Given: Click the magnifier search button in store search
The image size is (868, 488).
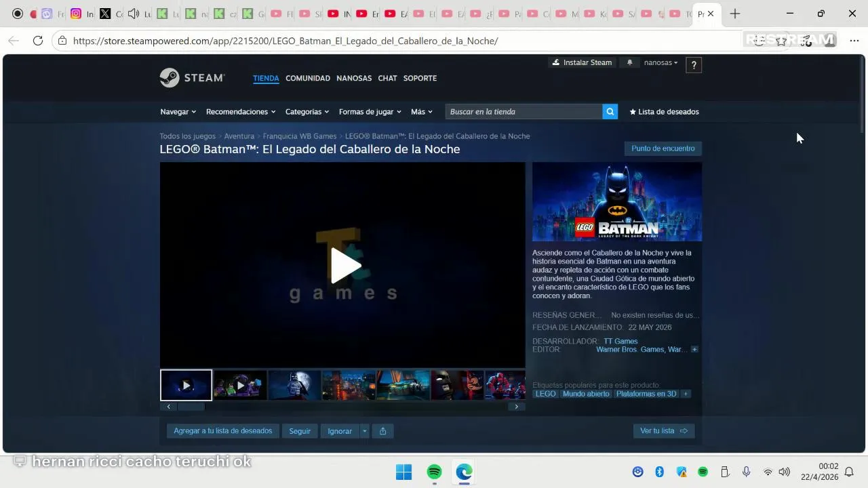Looking at the screenshot, I should tap(610, 112).
